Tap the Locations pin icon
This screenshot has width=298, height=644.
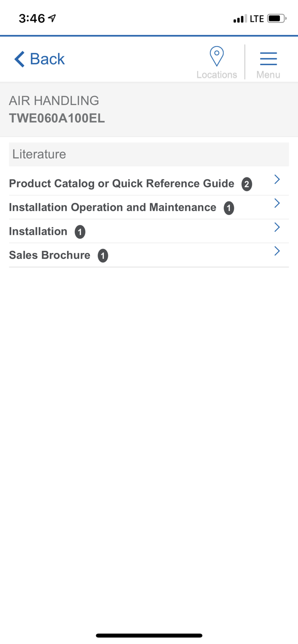pos(217,57)
